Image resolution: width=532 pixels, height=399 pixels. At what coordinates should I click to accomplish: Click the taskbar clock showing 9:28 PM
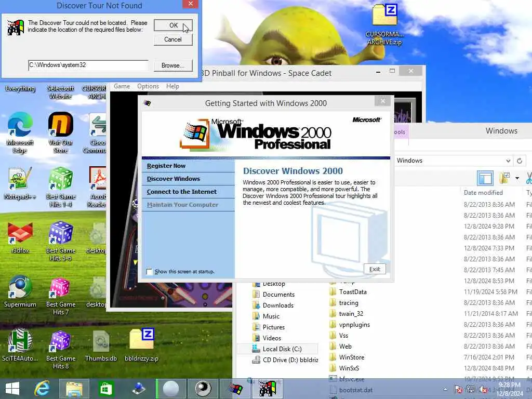[510, 389]
